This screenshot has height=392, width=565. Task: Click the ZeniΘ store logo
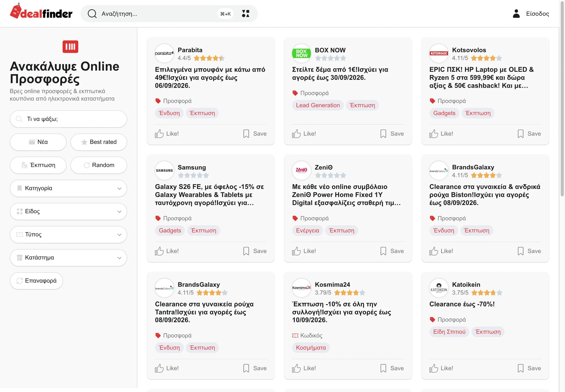click(x=301, y=170)
